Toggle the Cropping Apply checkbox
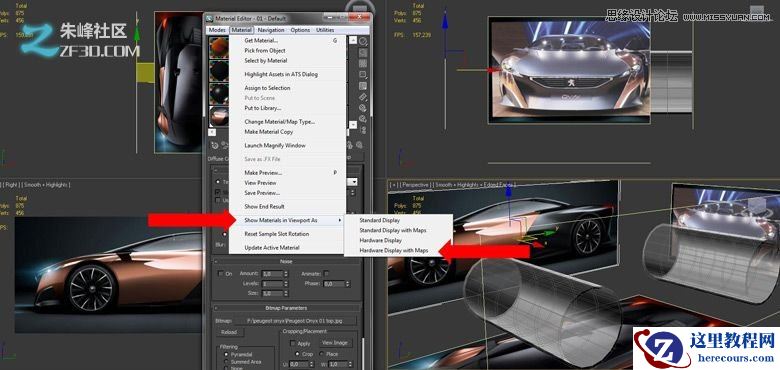 tap(293, 343)
